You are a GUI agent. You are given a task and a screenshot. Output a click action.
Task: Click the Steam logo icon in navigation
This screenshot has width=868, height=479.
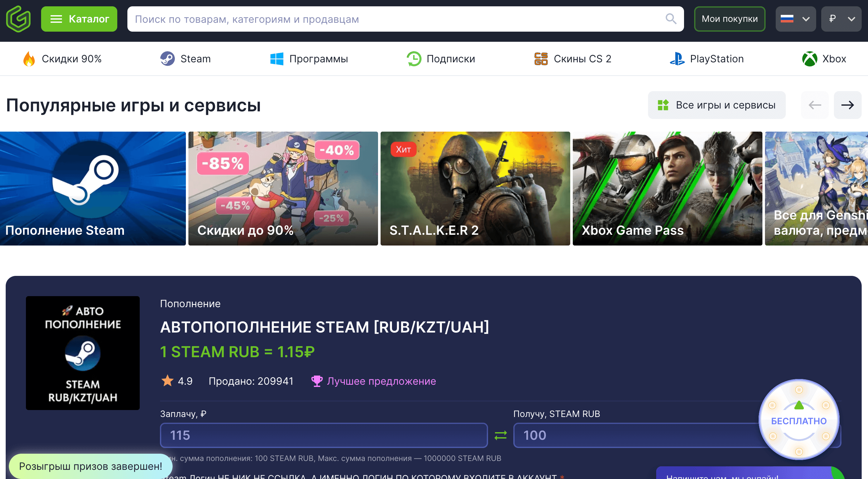click(167, 59)
